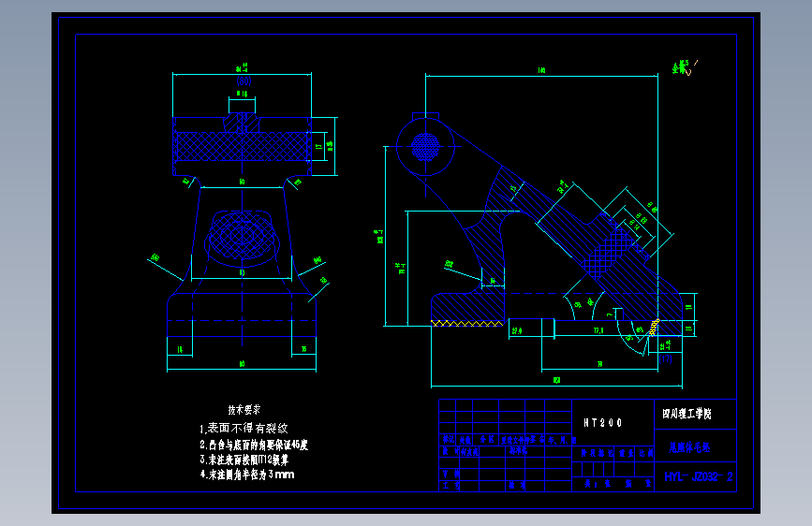Screen dimensions: 812x526
Task: Select note 2 about the 45度 angle
Action: coord(254,445)
